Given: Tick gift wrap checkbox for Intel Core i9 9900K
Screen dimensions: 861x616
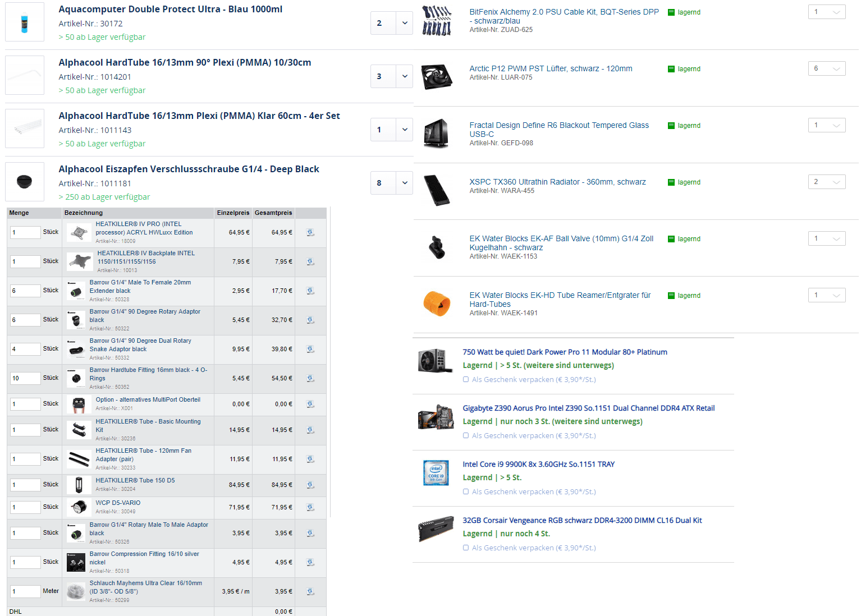Looking at the screenshot, I should [x=466, y=491].
